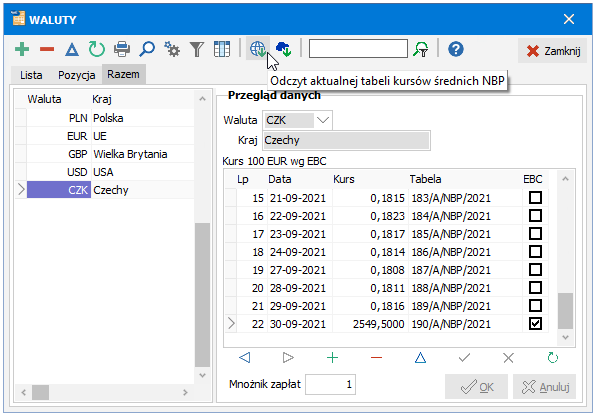
Task: Uncheck EBC checkbox for 30-09-2021 row
Action: (535, 324)
